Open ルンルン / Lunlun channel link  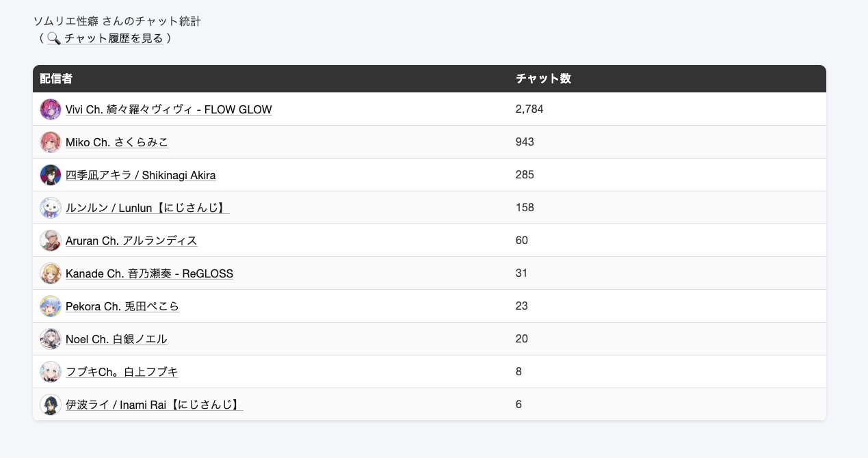pyautogui.click(x=147, y=208)
